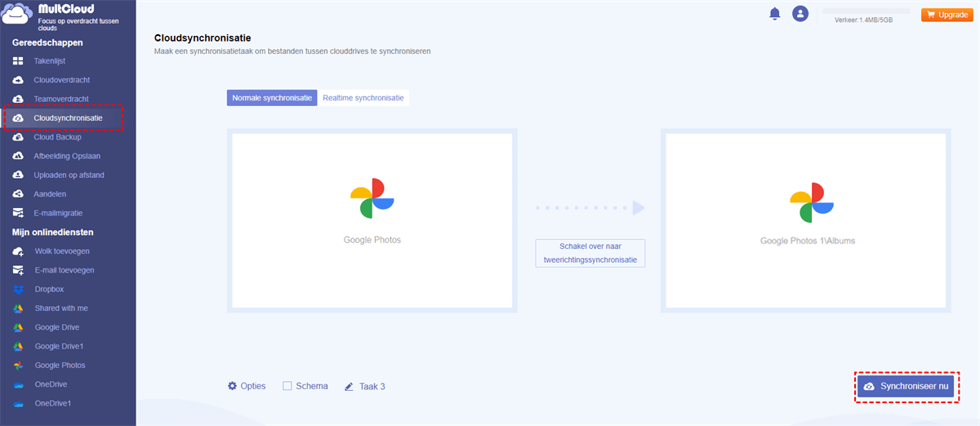Select the destination Google Photos 1\Albums panel

pyautogui.click(x=806, y=220)
